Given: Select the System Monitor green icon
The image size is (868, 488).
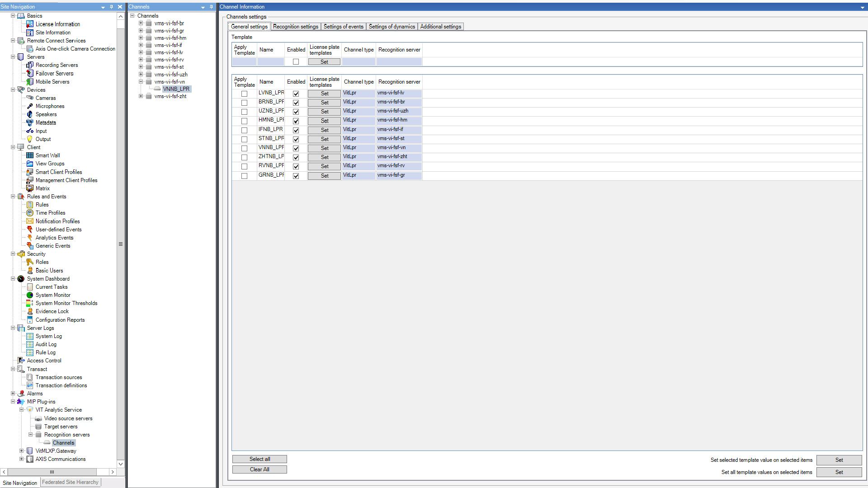Looking at the screenshot, I should point(30,295).
